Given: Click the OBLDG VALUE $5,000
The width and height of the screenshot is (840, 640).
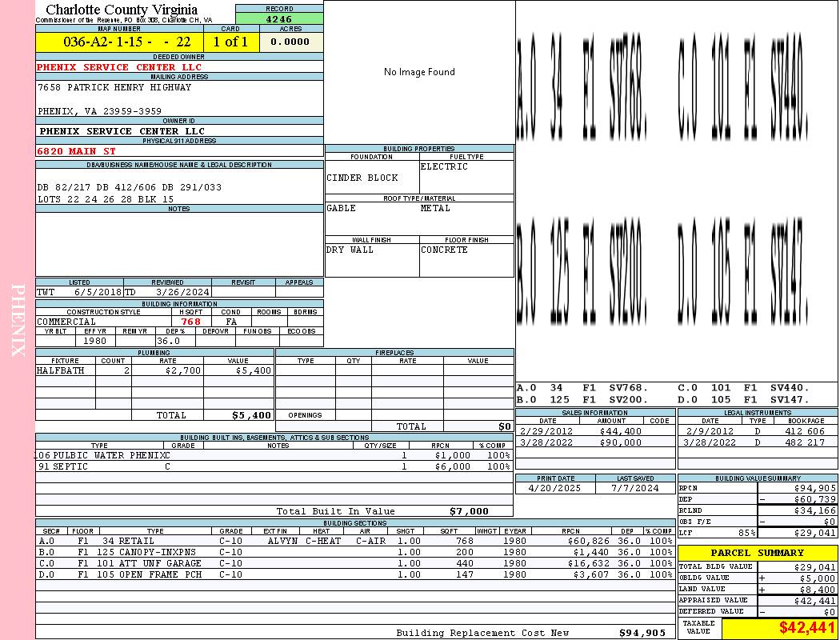Looking at the screenshot, I should [x=818, y=578].
